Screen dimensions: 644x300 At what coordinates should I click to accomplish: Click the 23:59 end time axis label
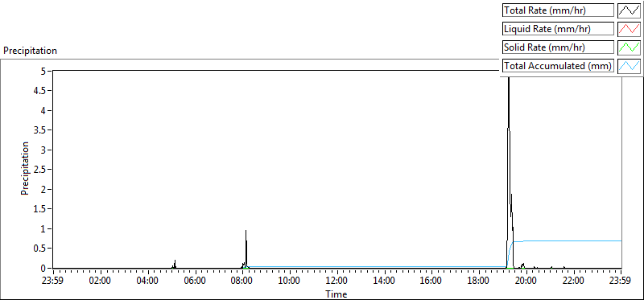click(621, 282)
